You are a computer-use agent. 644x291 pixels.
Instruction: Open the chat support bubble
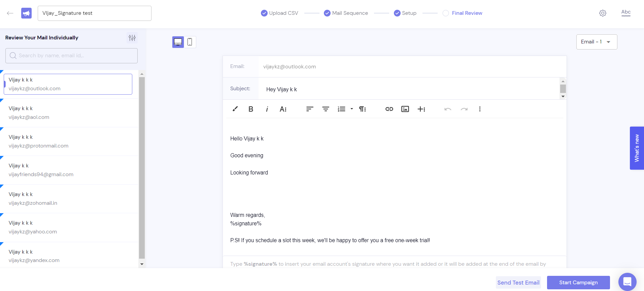click(627, 282)
